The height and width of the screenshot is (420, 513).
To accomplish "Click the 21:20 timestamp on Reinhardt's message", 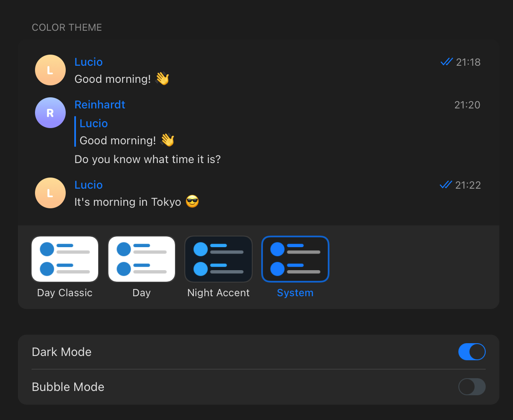I will pyautogui.click(x=467, y=105).
